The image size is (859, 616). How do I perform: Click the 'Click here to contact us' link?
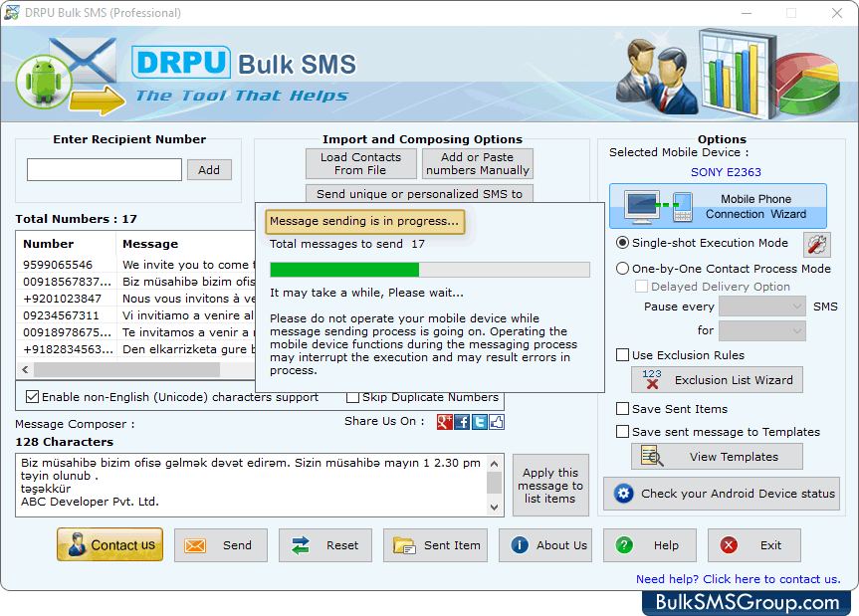(x=770, y=578)
